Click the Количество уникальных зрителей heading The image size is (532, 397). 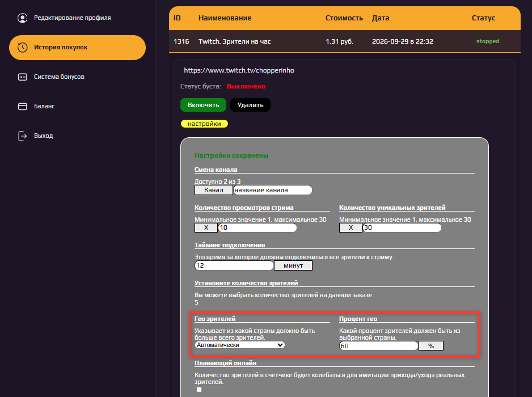[x=392, y=208]
